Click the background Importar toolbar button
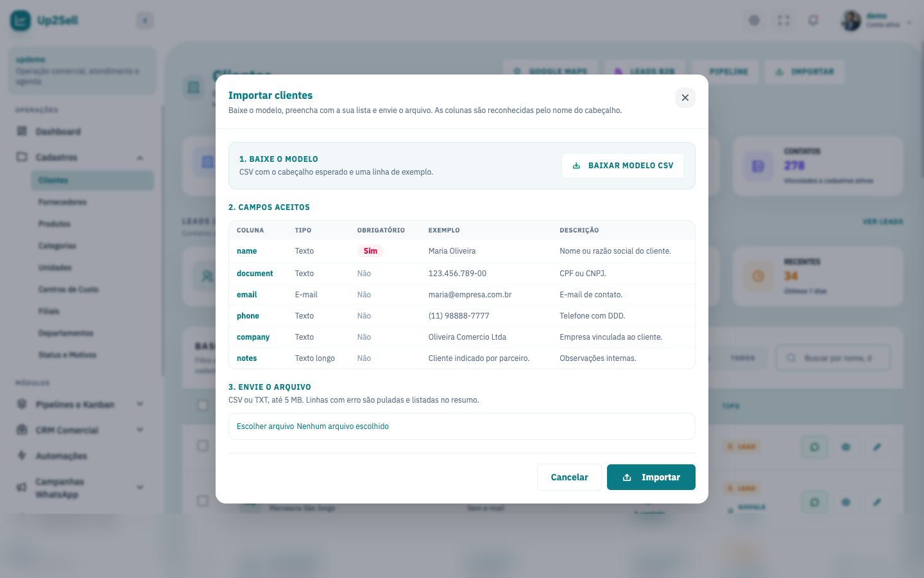 pos(805,71)
